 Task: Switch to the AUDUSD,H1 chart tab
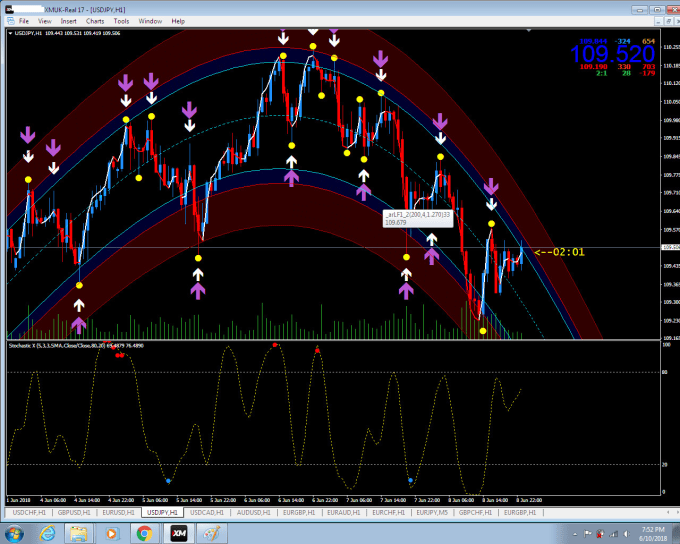[x=254, y=512]
